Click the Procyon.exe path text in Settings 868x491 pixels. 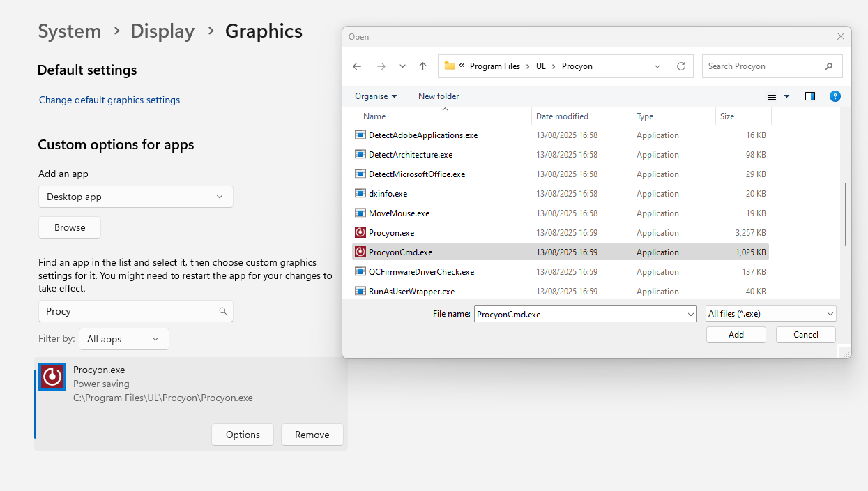click(x=163, y=398)
